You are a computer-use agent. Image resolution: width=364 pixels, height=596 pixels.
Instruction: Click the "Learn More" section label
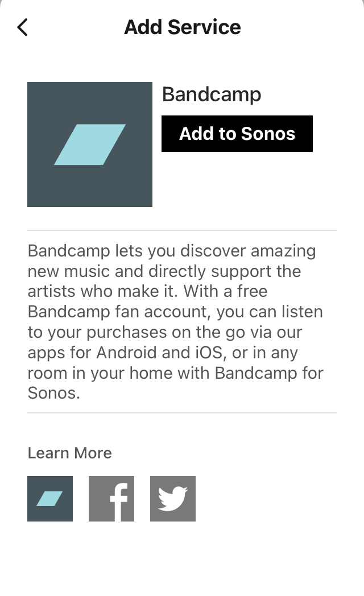point(69,453)
